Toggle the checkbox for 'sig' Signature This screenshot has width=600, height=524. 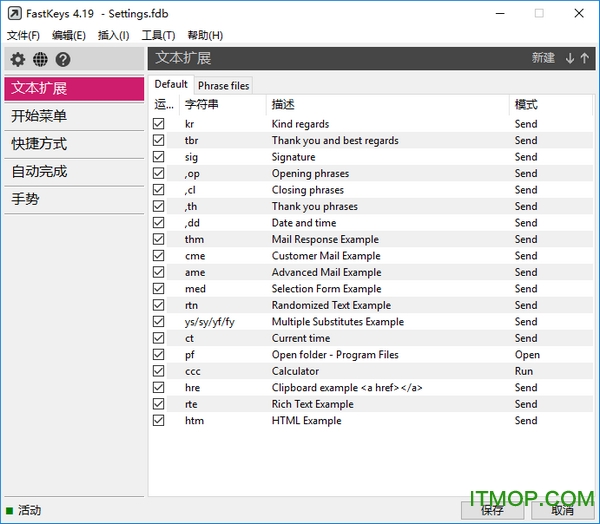click(159, 157)
